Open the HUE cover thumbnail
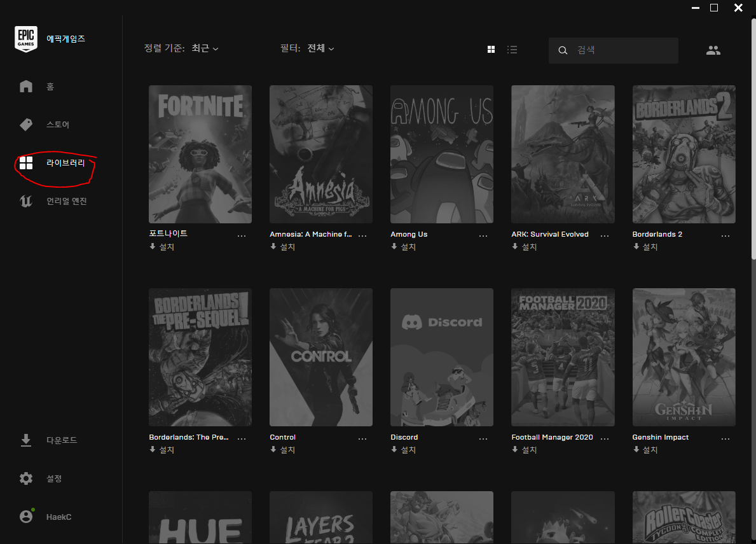The image size is (756, 544). tap(200, 517)
